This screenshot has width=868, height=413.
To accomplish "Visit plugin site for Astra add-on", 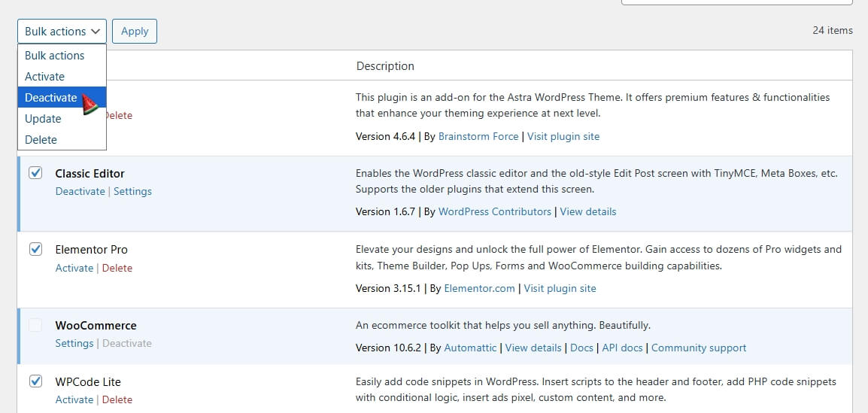I will click(563, 136).
